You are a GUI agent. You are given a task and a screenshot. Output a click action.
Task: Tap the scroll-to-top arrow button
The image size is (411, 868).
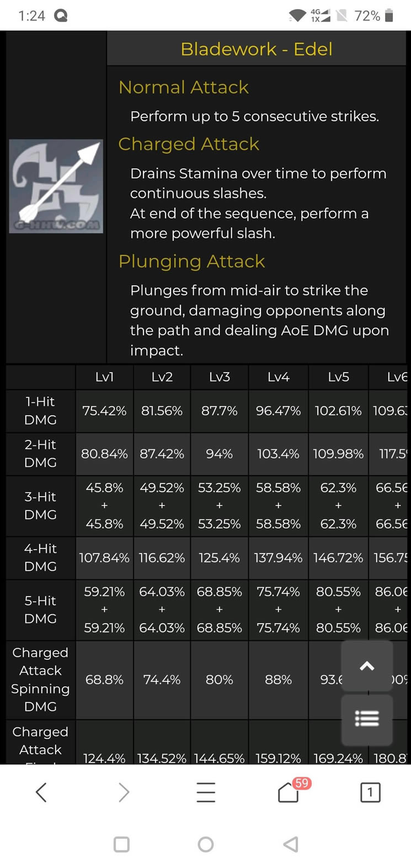pyautogui.click(x=367, y=666)
